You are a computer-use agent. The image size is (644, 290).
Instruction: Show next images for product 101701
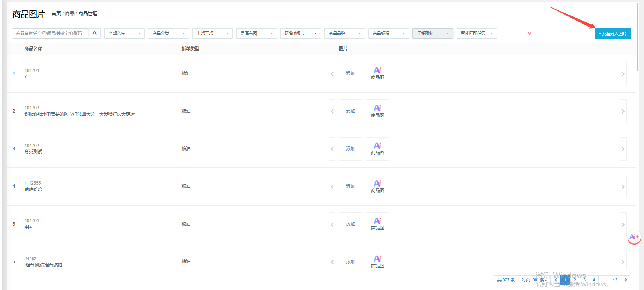coord(623,224)
